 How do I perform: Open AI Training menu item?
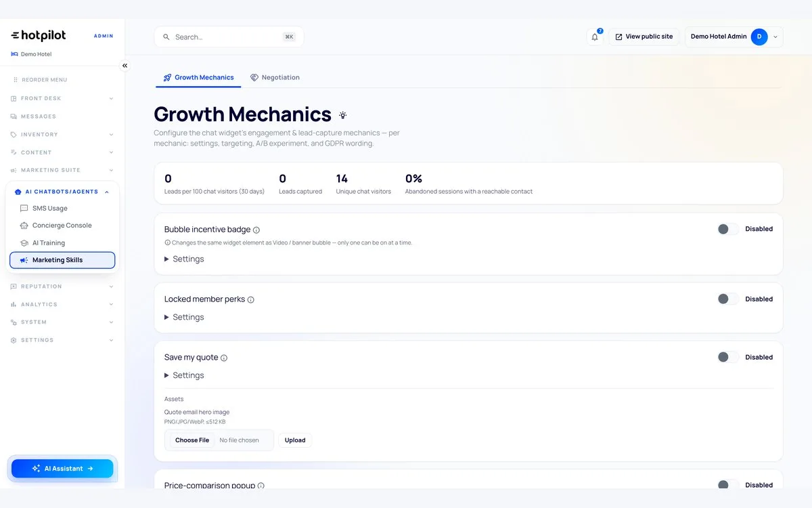click(x=62, y=243)
